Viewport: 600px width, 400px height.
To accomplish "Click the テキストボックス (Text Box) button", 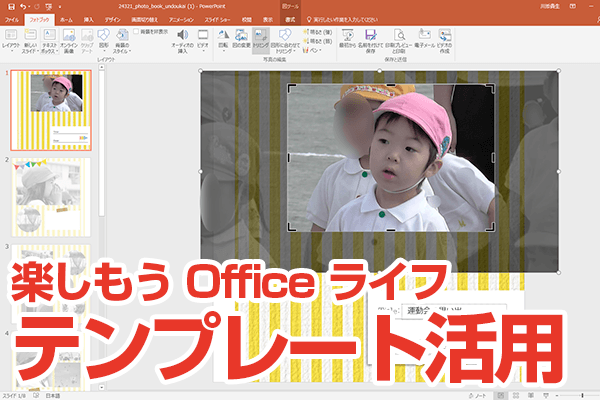I will tap(50, 41).
